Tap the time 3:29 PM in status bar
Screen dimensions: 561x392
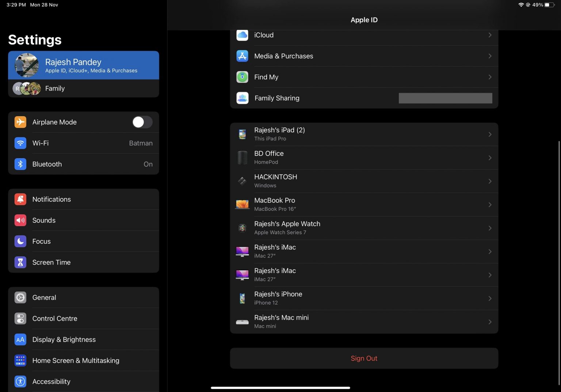pos(16,5)
